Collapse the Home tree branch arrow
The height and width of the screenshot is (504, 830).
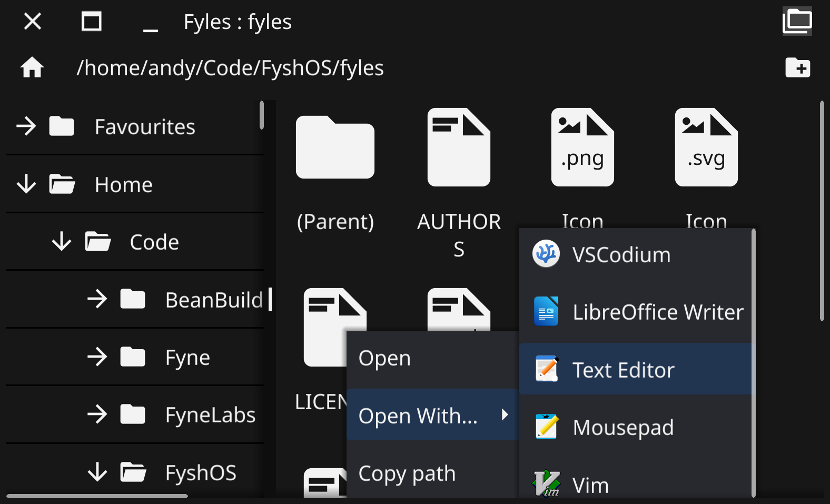coord(26,184)
